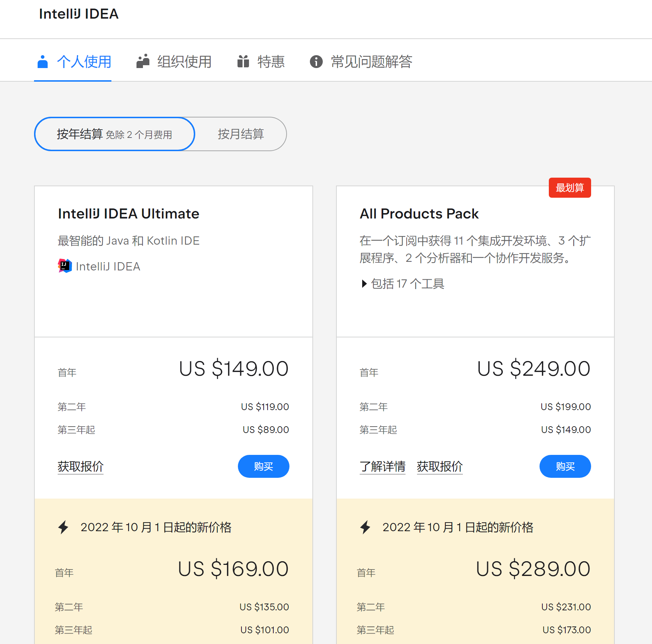Click the US $199.00 second-year price
The width and height of the screenshot is (652, 644).
(566, 407)
